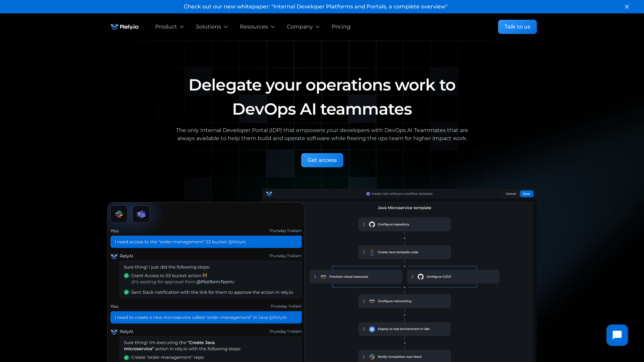
Task: Click the Java icon on Create Java template code
Action: (372, 252)
